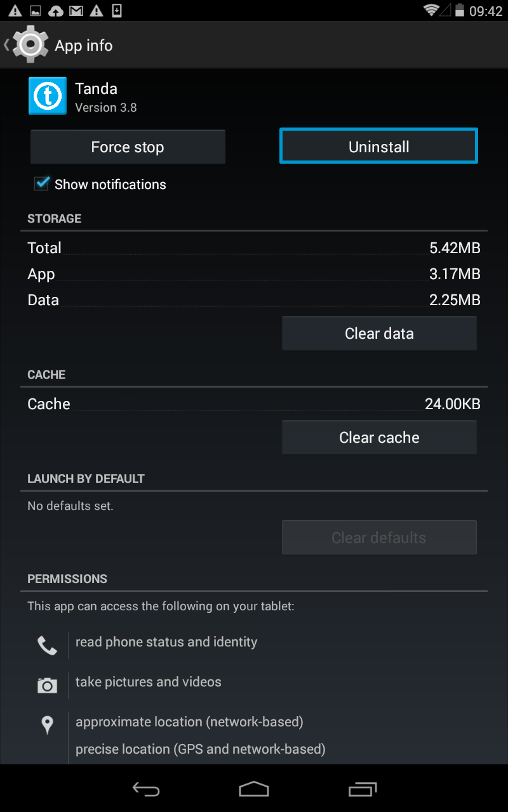Select 'take pictures and videos' permission
The image size is (508, 812).
149,682
